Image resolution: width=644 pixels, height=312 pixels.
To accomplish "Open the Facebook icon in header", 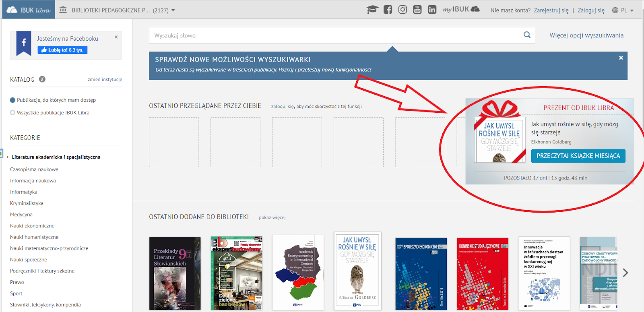I will 388,10.
